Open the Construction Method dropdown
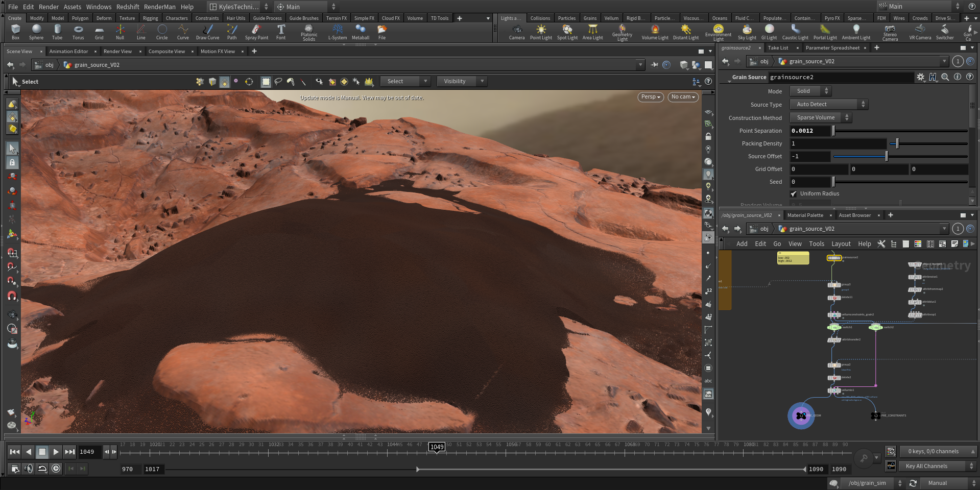980x490 pixels. pyautogui.click(x=821, y=117)
